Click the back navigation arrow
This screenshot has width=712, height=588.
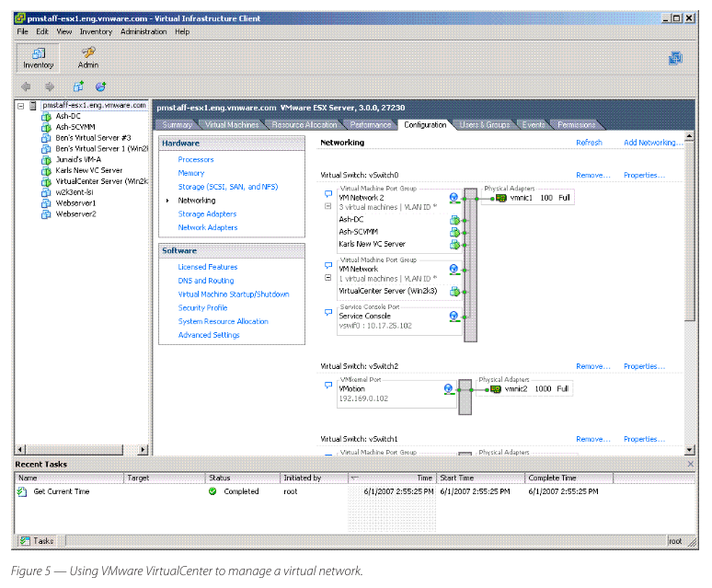pos(26,86)
